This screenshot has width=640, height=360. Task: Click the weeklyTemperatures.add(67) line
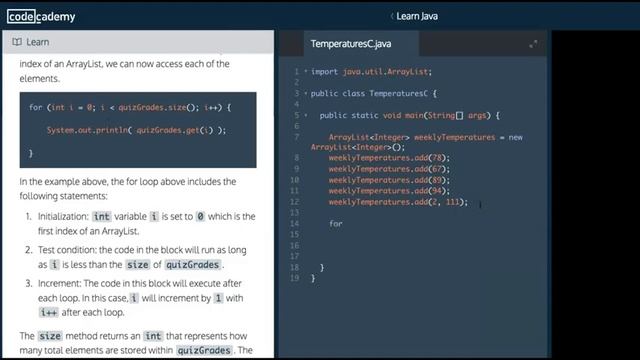pyautogui.click(x=389, y=169)
